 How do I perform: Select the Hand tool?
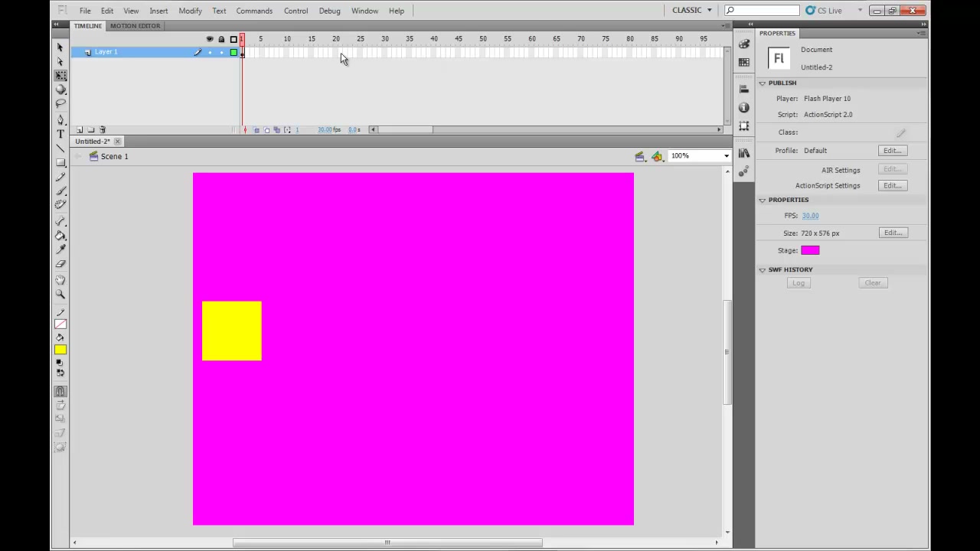tap(60, 280)
